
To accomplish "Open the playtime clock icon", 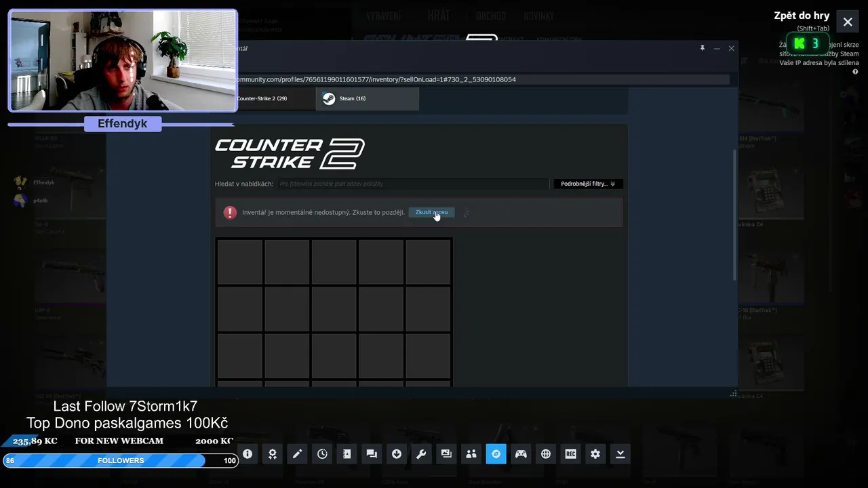I will (322, 454).
